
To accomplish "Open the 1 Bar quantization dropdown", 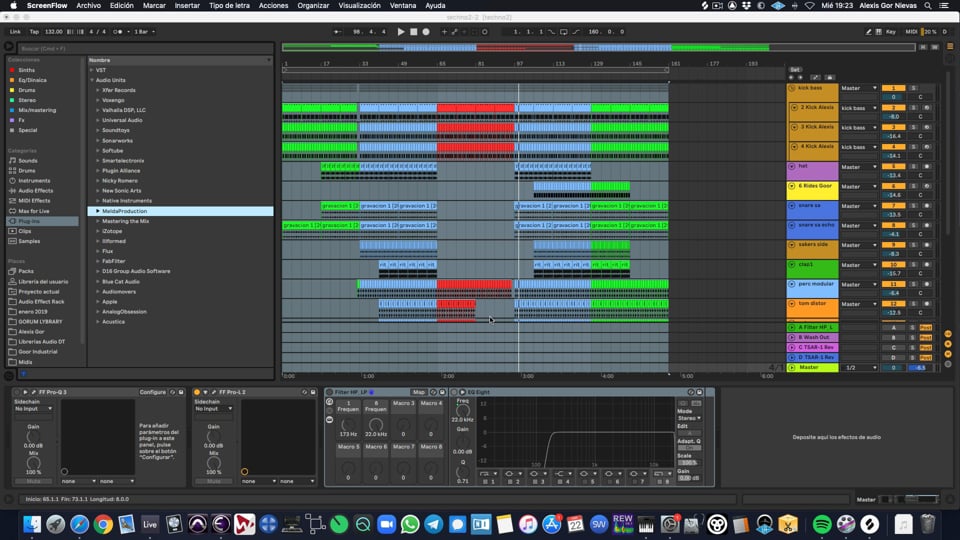I will pyautogui.click(x=144, y=32).
